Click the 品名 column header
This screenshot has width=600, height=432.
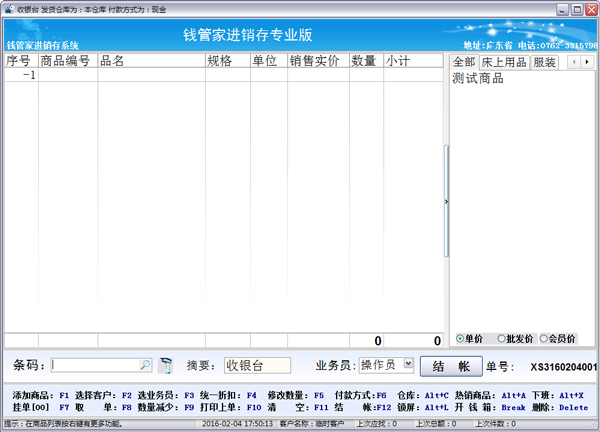pos(152,61)
